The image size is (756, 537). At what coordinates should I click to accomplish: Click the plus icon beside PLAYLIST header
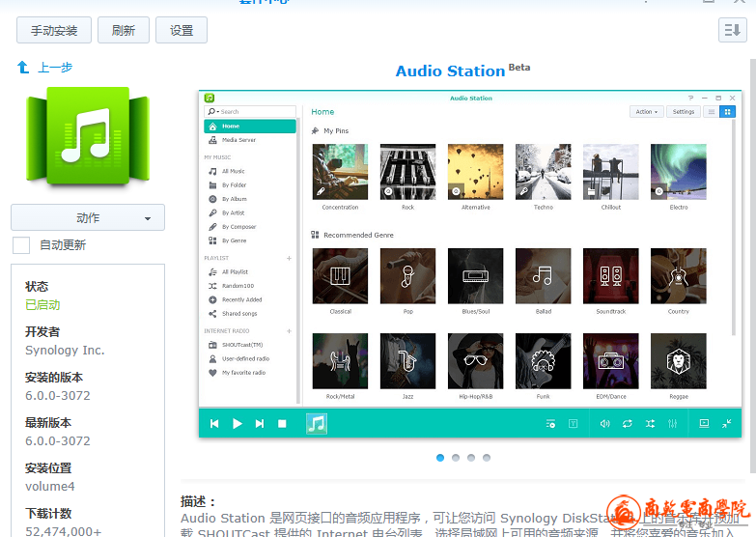(289, 259)
